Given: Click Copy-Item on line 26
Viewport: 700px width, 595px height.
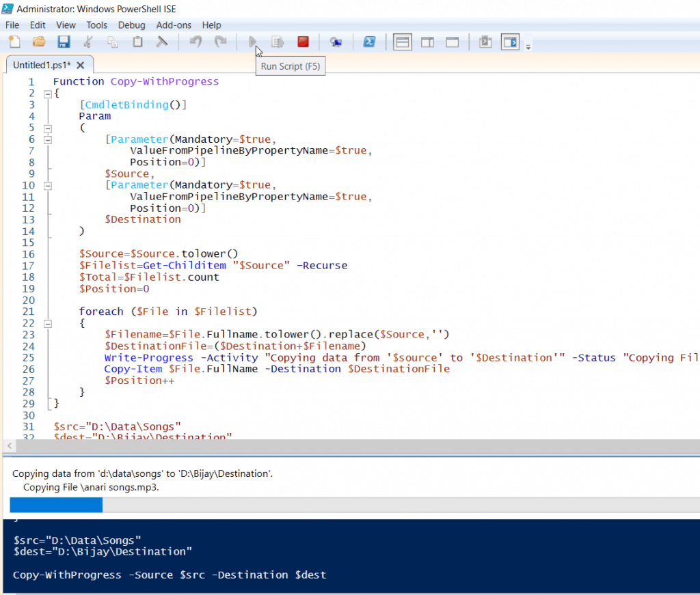Looking at the screenshot, I should 133,370.
